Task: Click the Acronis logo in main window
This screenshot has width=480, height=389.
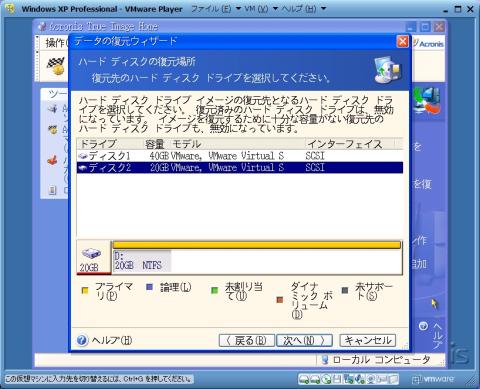Action: [428, 43]
